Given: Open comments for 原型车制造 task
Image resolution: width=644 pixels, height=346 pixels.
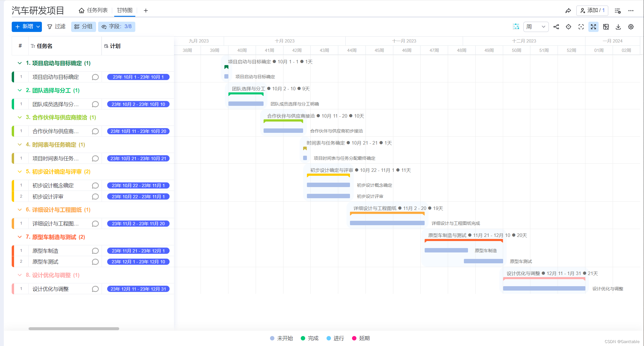Looking at the screenshot, I should (x=95, y=251).
